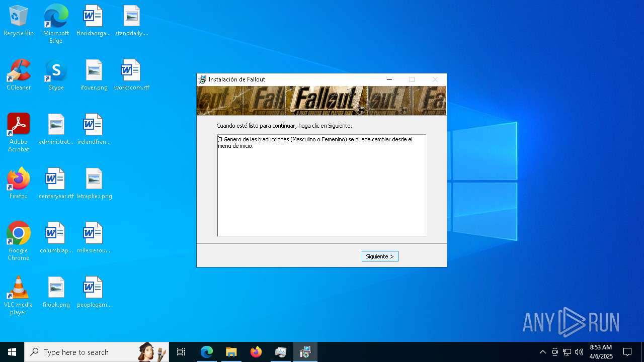Open the Action Center notifications icon

627,352
